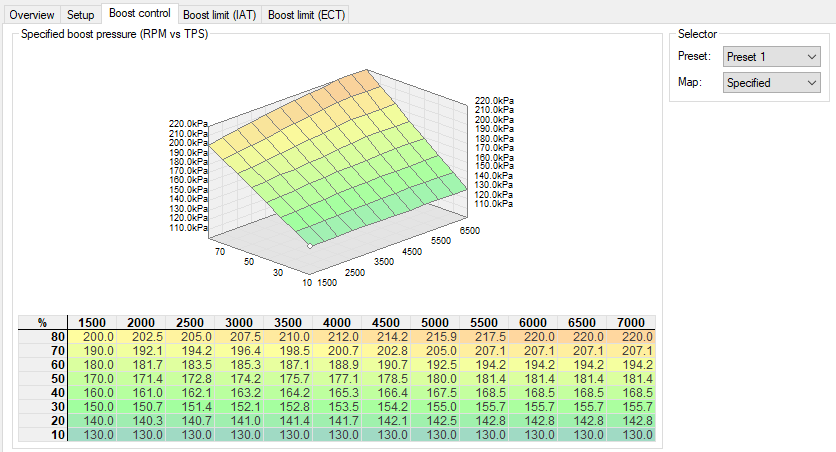Viewport: 836px width, 452px height.
Task: Select cell 188.9 in the 60% row
Action: point(337,365)
